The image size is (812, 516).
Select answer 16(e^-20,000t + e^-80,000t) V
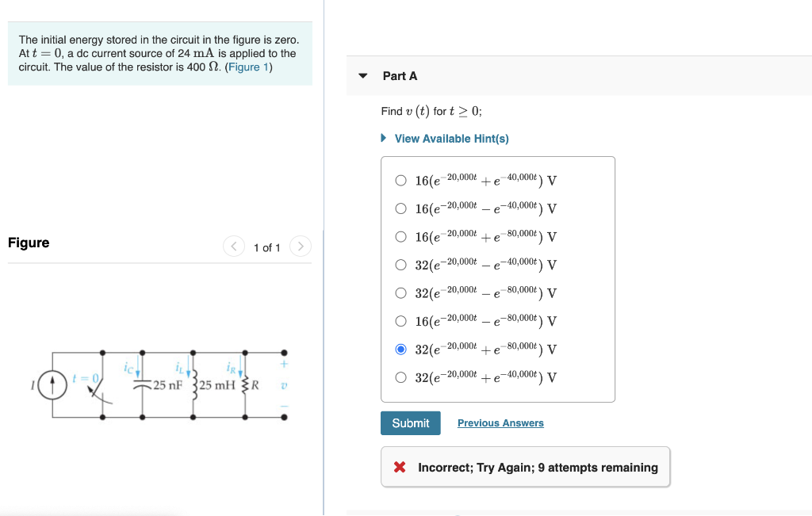click(401, 236)
